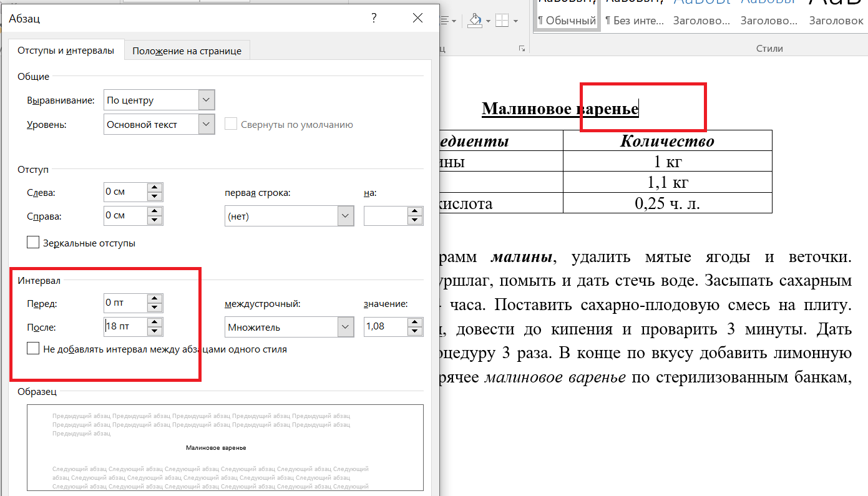Click the table cell '1 кг'
Viewport: 868px width, 496px height.
pyautogui.click(x=668, y=162)
